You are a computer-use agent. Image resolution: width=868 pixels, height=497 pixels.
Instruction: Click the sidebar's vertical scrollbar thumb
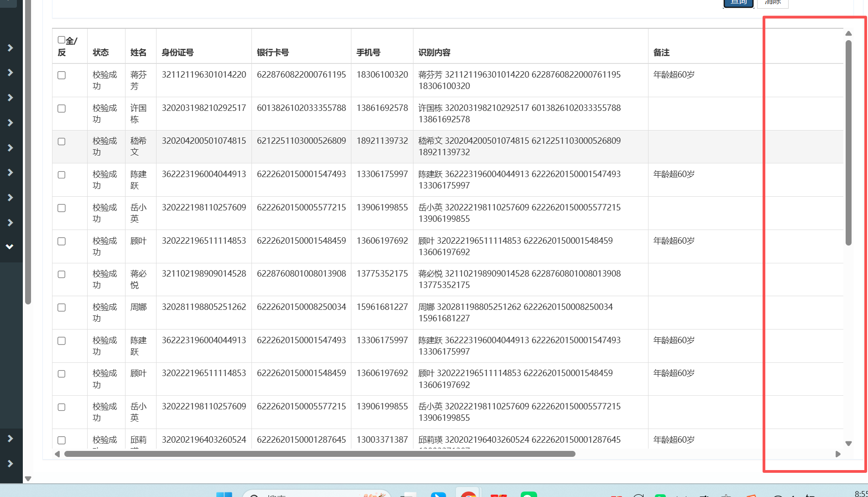click(x=28, y=152)
